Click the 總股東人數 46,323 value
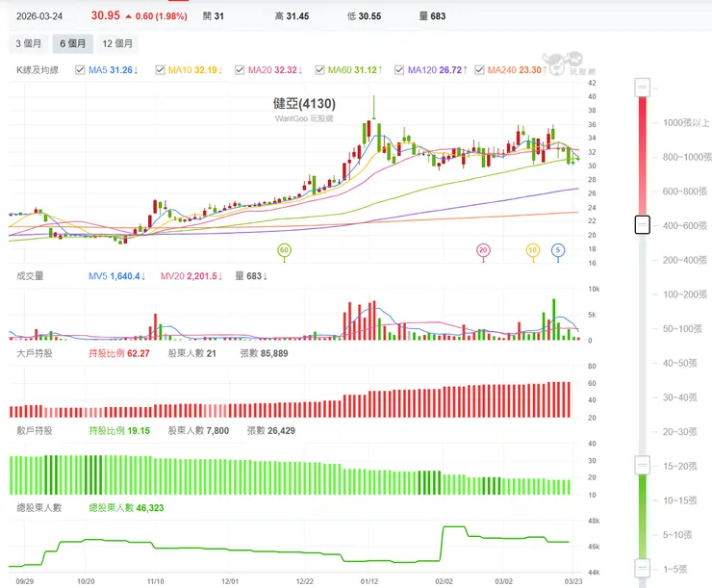Image resolution: width=712 pixels, height=588 pixels. pyautogui.click(x=126, y=507)
